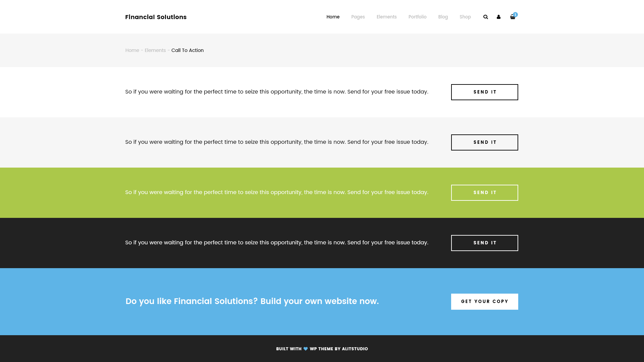
Task: Click the cart item count badge
Action: pos(516,14)
